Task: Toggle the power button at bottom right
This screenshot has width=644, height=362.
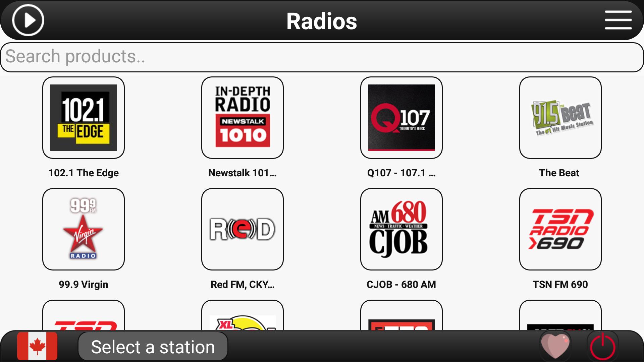Action: (603, 346)
